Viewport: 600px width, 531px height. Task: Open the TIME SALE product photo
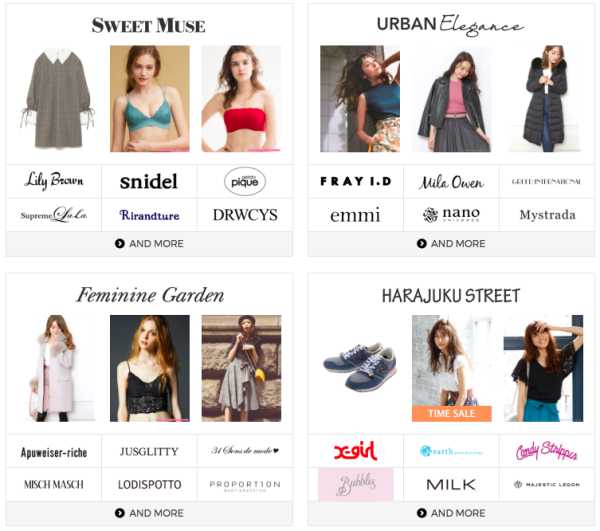(452, 368)
